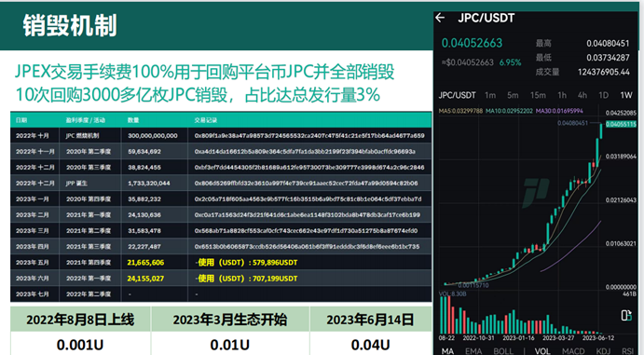Click the JPC/USDT pair title

(486, 18)
